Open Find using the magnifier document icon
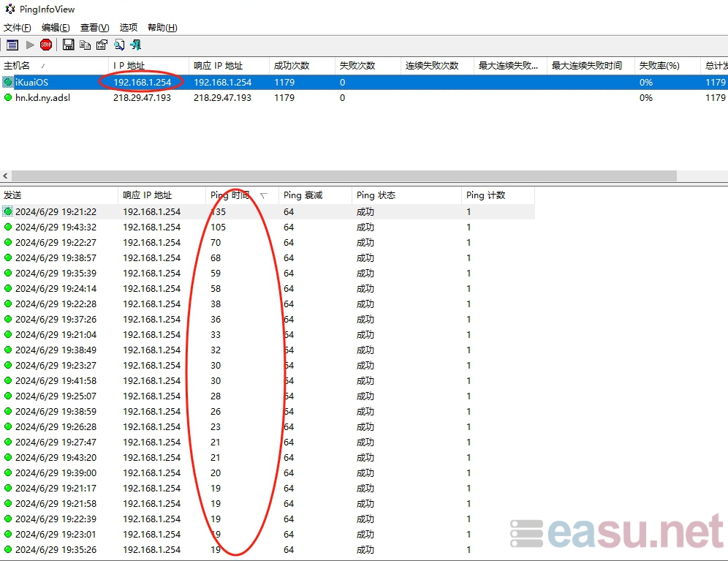The height and width of the screenshot is (561, 728). tap(119, 44)
